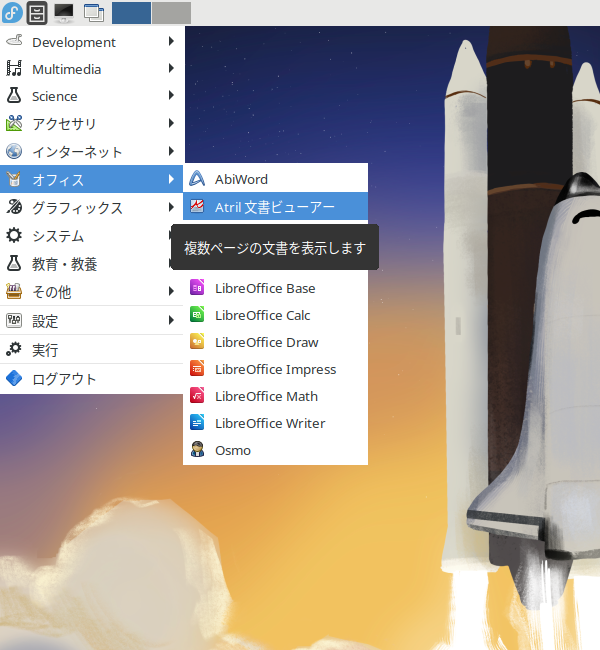Launch LibreOffice Writer
This screenshot has height=650, width=600.
coord(275,423)
